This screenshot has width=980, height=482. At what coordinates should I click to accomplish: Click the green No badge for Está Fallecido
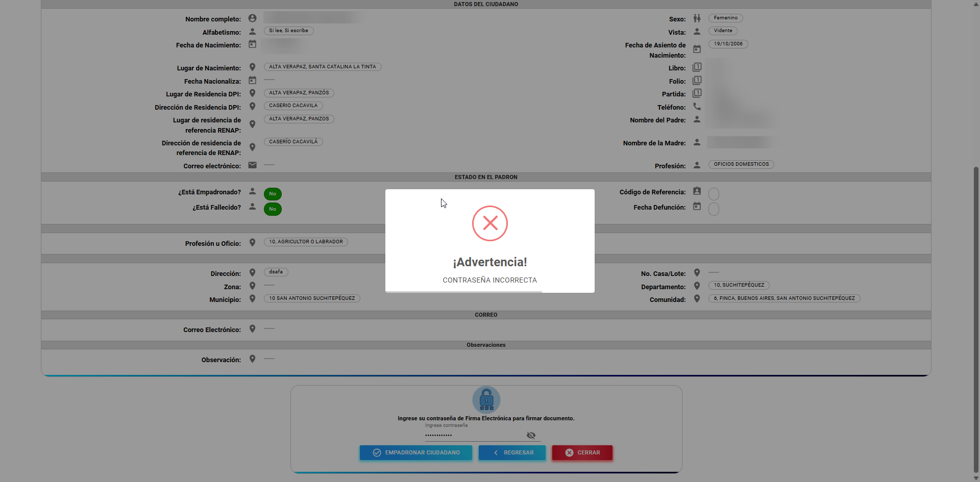tap(273, 209)
